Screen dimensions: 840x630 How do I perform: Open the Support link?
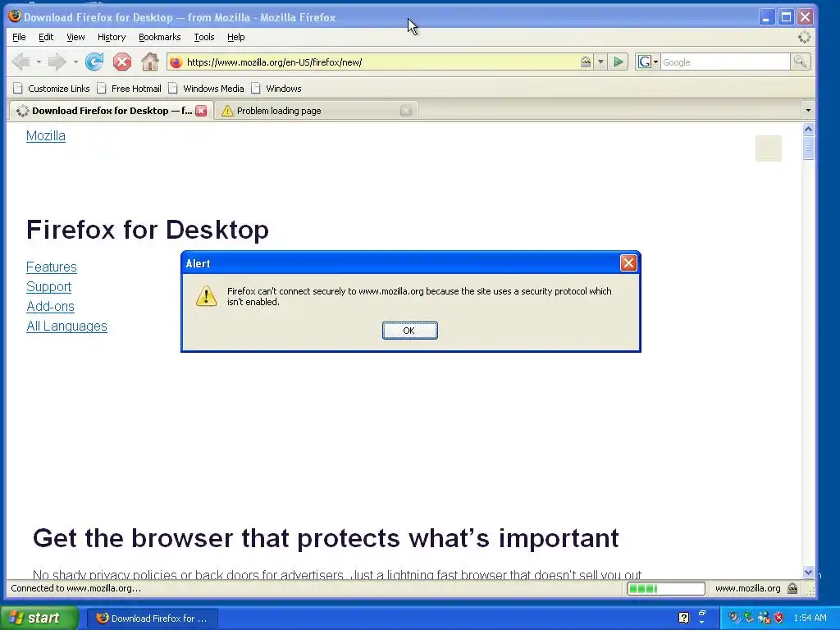[48, 286]
